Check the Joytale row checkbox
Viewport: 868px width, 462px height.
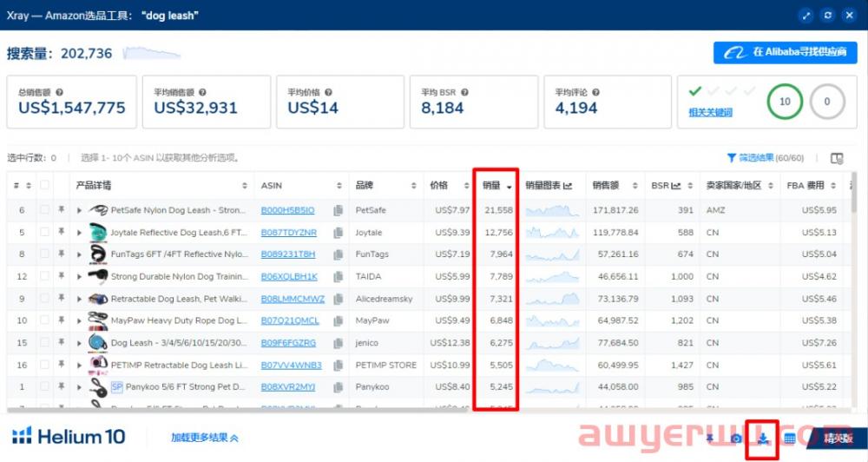(44, 232)
